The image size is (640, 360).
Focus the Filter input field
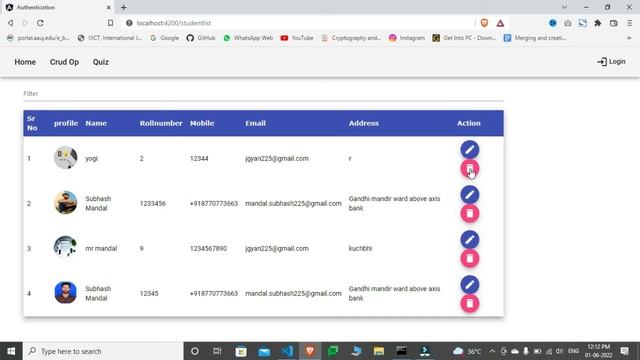(263, 94)
